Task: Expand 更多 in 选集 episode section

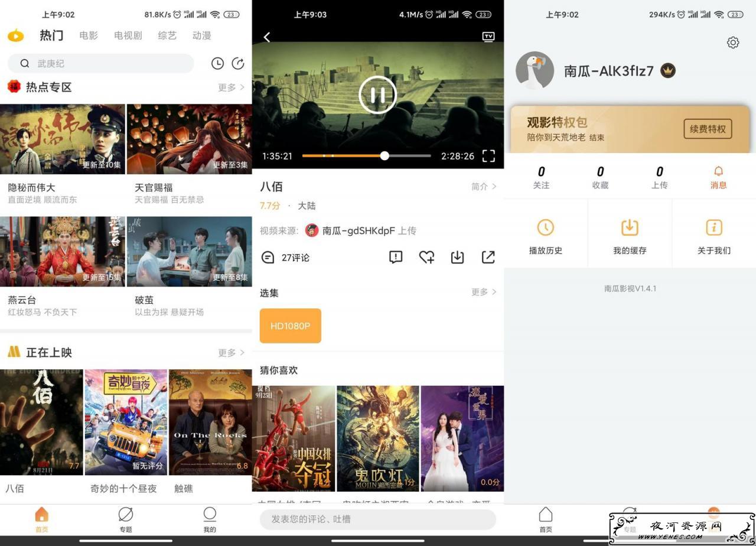Action: coord(484,292)
